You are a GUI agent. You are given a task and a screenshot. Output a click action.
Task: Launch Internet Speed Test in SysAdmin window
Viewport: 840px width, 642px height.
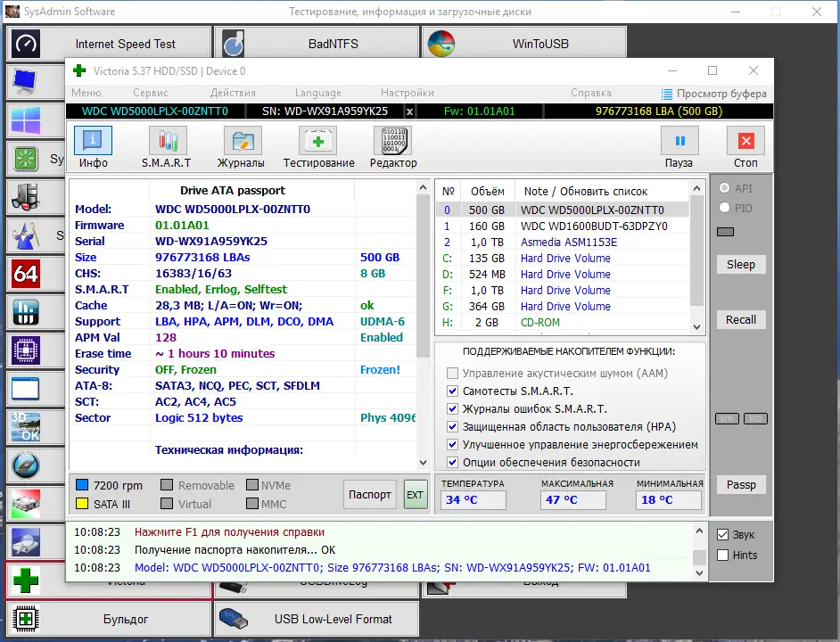(109, 43)
